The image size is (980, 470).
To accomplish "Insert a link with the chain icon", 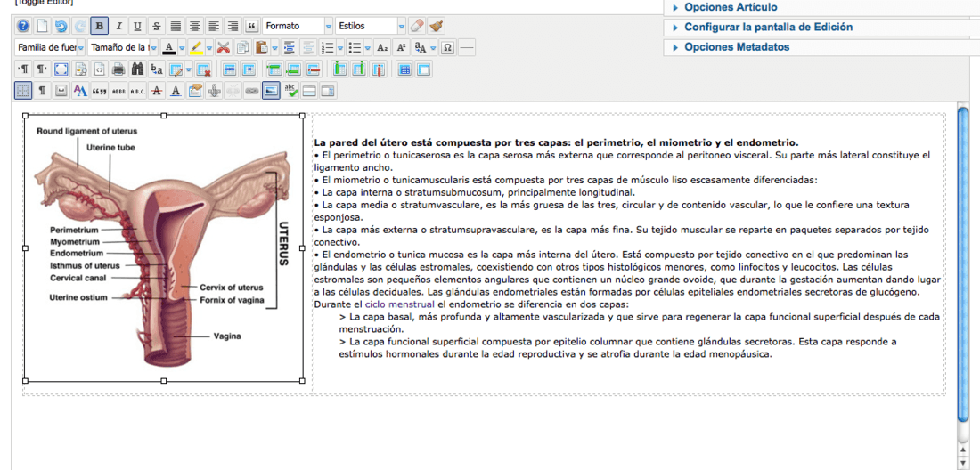I will click(252, 91).
